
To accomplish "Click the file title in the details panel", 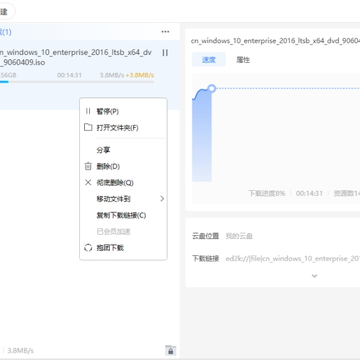I will click(x=275, y=41).
